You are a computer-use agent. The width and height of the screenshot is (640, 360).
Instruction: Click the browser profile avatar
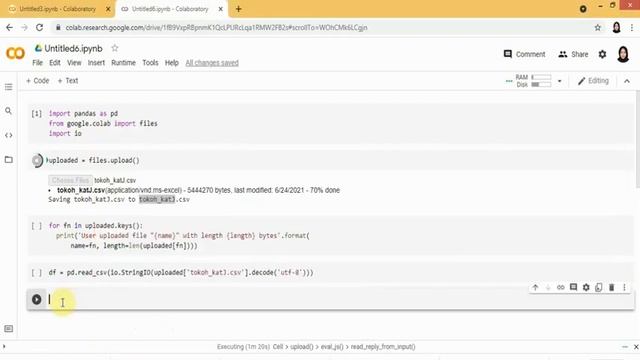coord(616,27)
